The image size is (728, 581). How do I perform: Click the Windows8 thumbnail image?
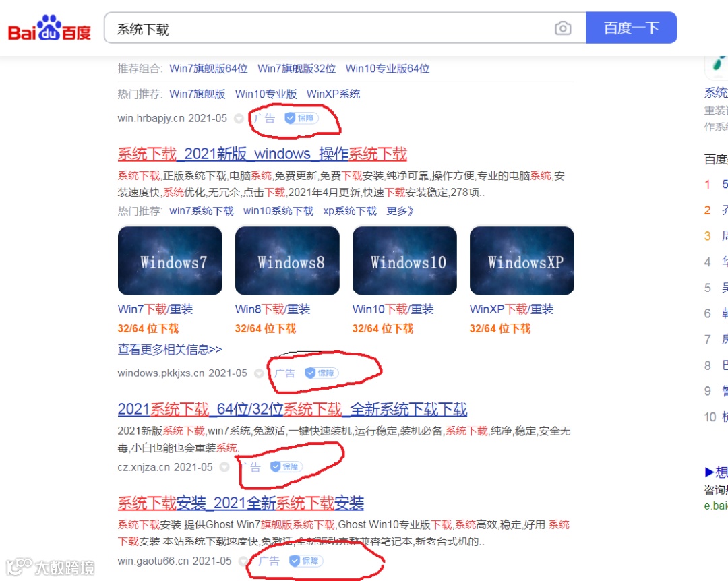287,261
